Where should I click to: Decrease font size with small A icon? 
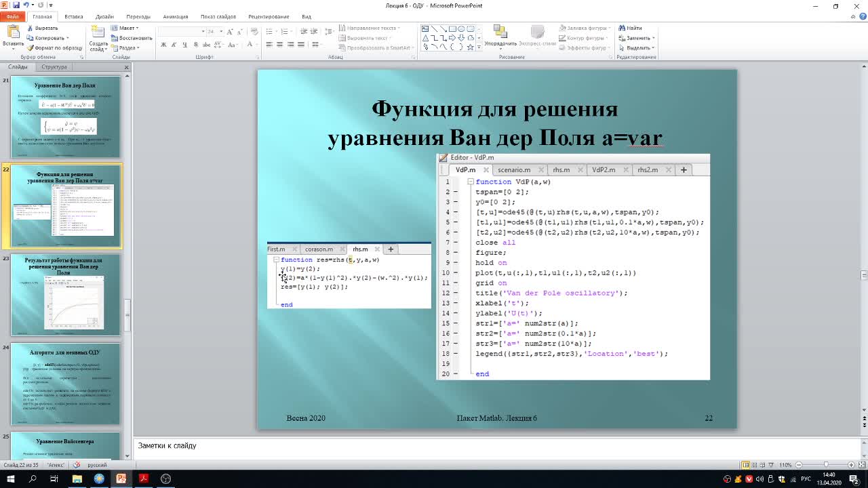[240, 31]
